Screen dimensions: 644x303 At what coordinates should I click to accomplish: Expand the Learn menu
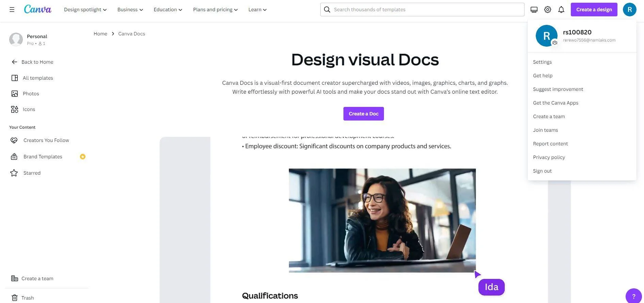pyautogui.click(x=258, y=10)
